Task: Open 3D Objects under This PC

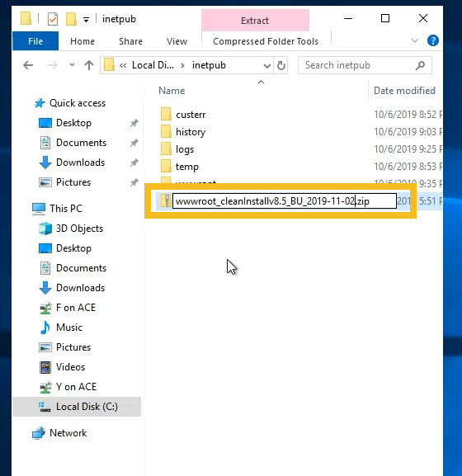Action: click(x=79, y=229)
